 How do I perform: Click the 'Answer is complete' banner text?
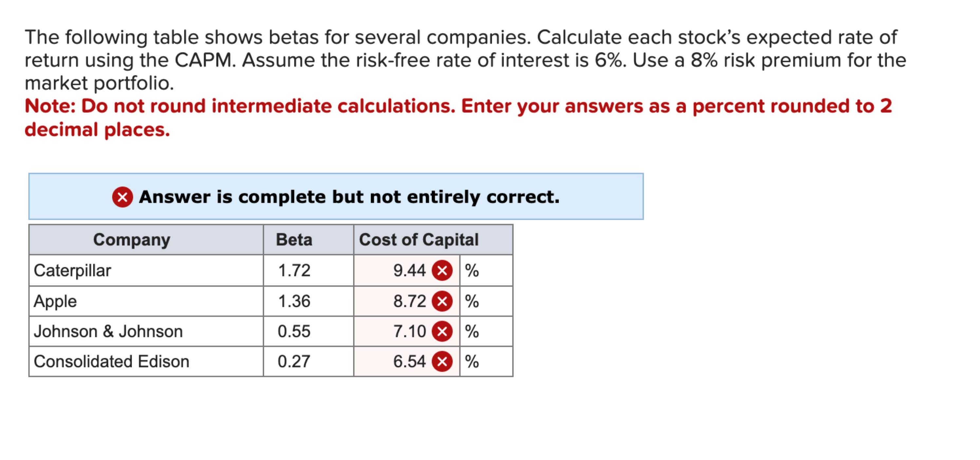click(349, 196)
